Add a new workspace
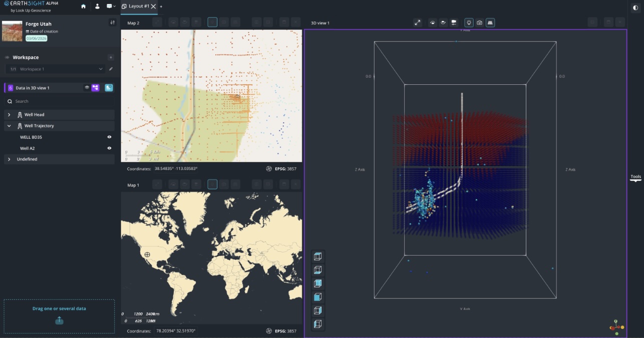Screen dimensions: 644x338 point(111,57)
